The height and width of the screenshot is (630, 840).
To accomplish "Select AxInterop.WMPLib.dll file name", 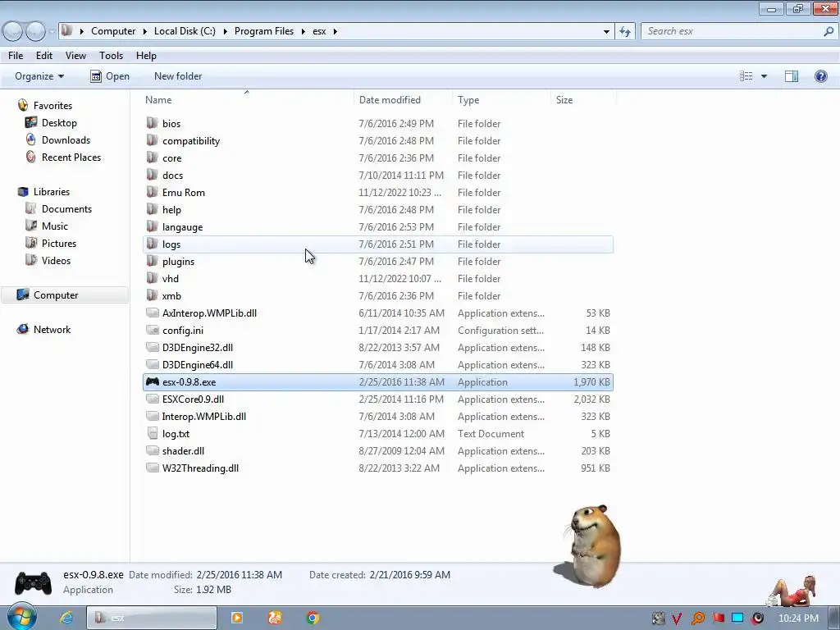I will pos(209,313).
